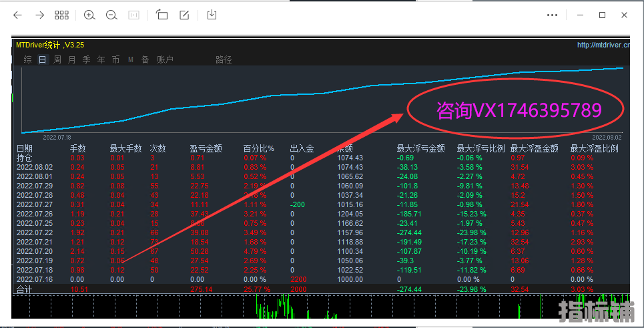Click the actual size 1:1 icon
644x328 pixels.
tap(133, 15)
